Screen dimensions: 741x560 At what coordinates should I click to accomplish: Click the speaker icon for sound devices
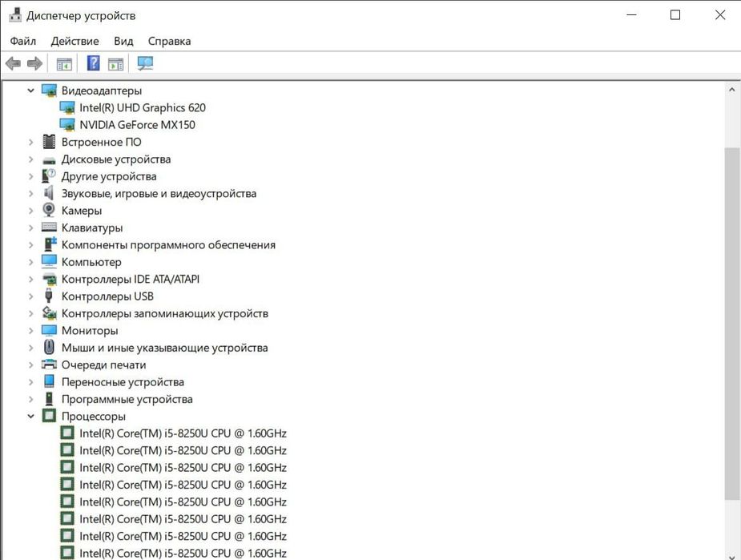click(49, 193)
